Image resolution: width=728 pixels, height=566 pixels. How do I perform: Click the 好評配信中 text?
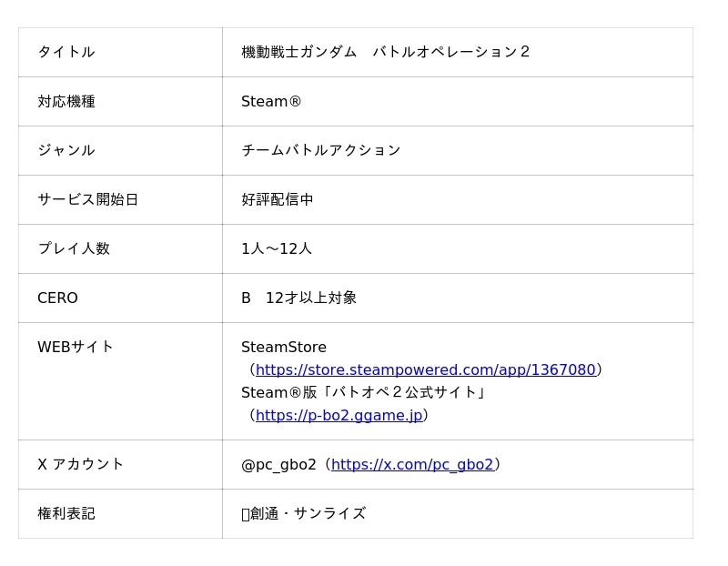click(278, 199)
